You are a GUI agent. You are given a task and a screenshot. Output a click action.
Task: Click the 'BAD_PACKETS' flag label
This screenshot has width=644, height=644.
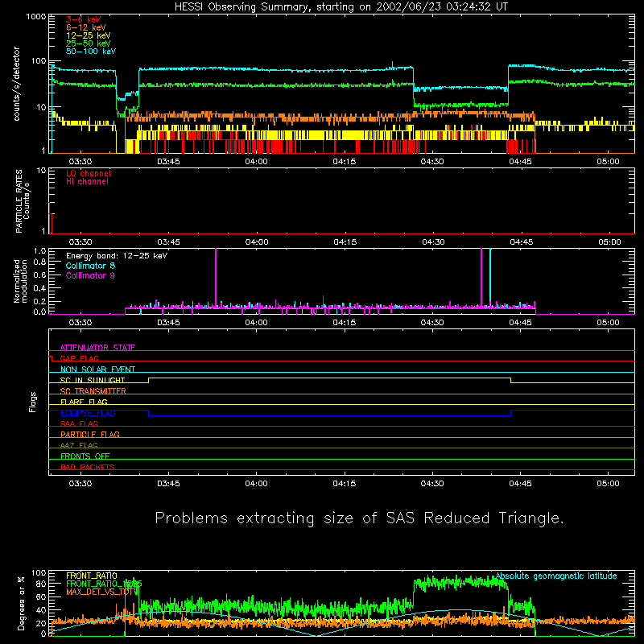pyautogui.click(x=88, y=467)
